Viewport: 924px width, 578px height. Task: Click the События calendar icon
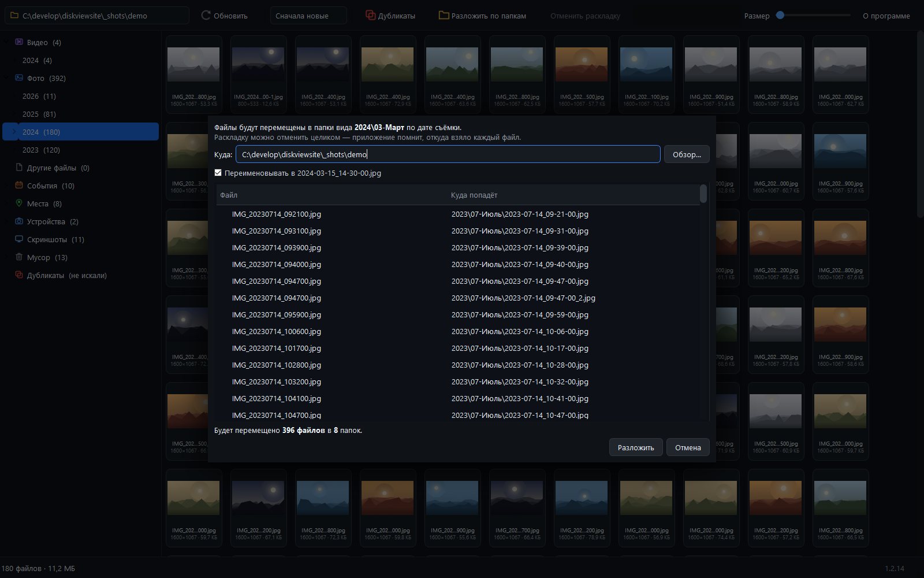tap(19, 186)
